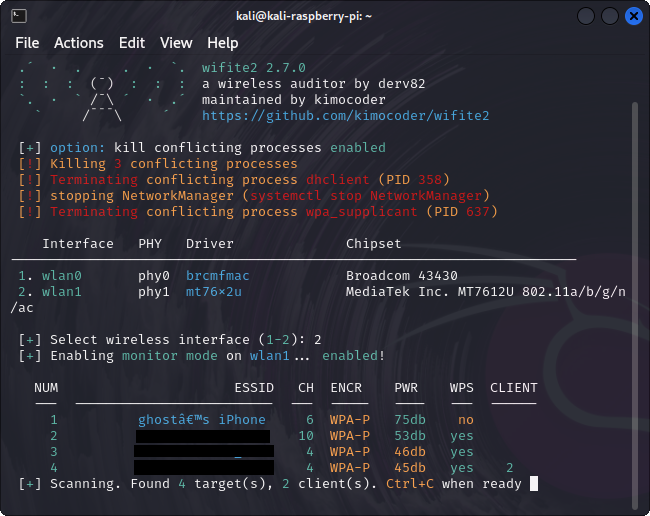Click the Broadcom 43430 chipset text
This screenshot has width=650, height=516.
(402, 276)
